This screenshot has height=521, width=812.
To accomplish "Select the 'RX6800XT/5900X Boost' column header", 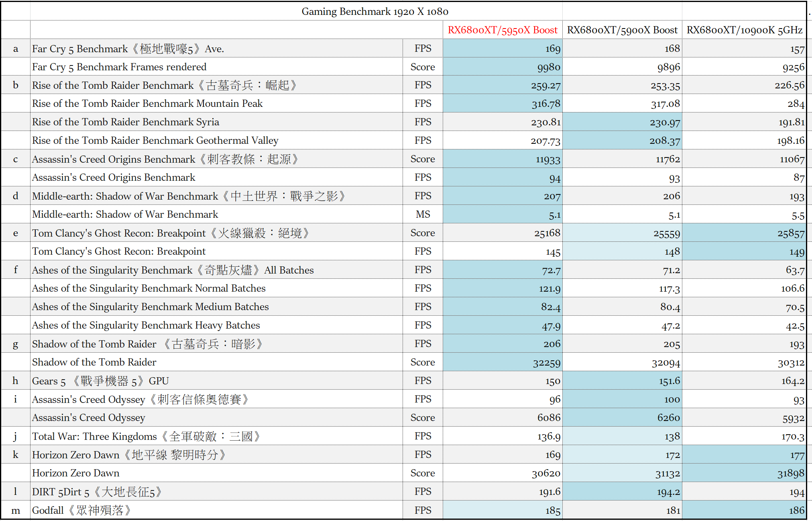I will (622, 30).
